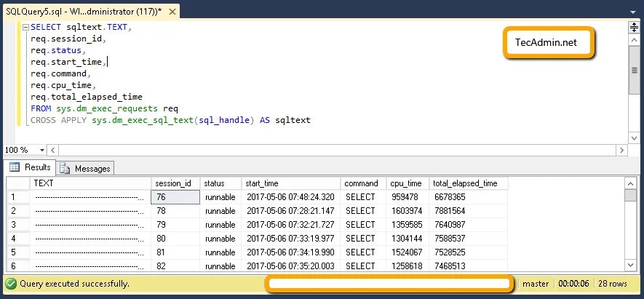The height and width of the screenshot is (299, 644).
Task: Click the master database status entry
Action: pos(536,284)
